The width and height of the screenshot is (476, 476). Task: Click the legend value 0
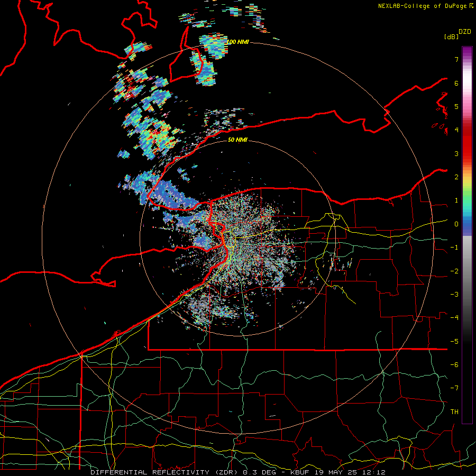tap(456, 224)
